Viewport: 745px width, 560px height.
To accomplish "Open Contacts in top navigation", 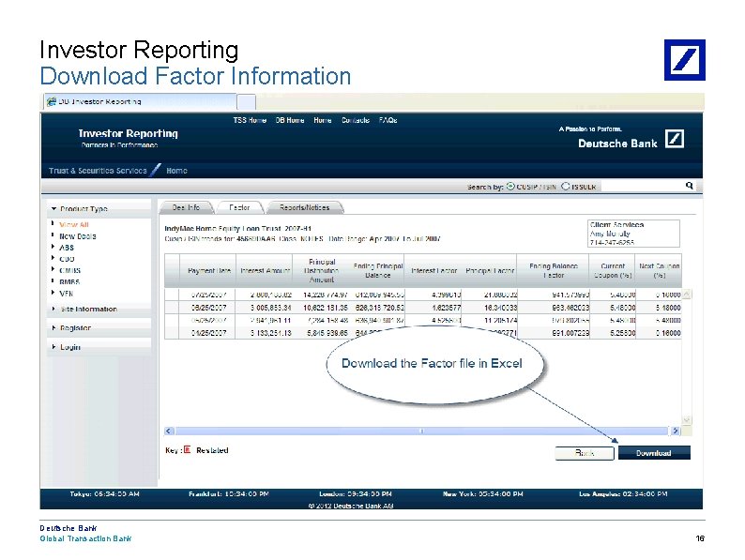I will 356,120.
